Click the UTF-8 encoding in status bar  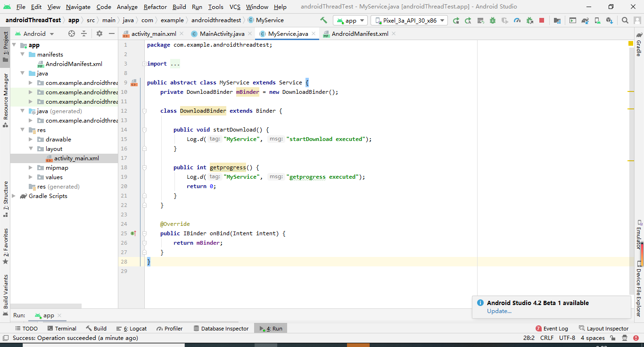[x=567, y=338]
